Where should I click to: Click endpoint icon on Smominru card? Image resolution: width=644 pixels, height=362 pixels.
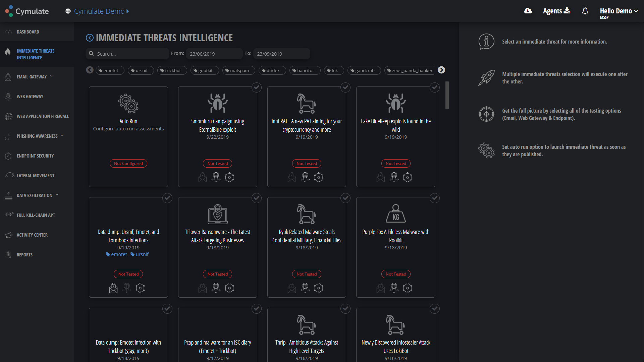point(229,177)
